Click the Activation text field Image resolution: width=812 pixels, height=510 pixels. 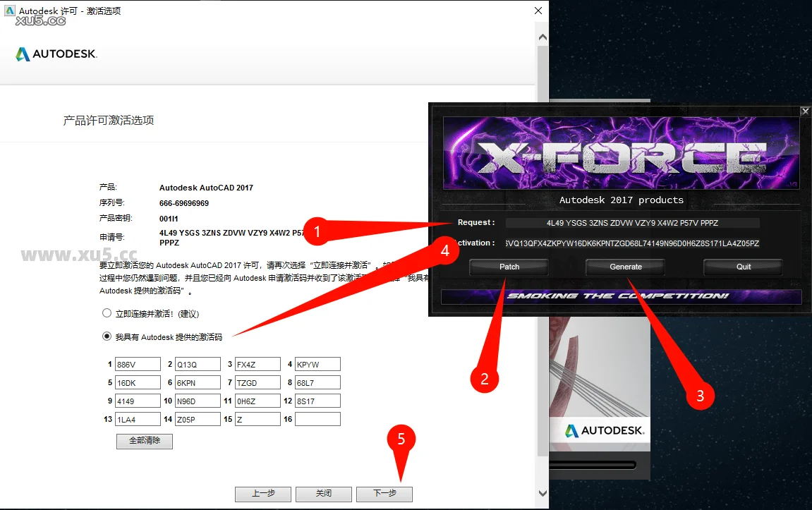point(632,243)
